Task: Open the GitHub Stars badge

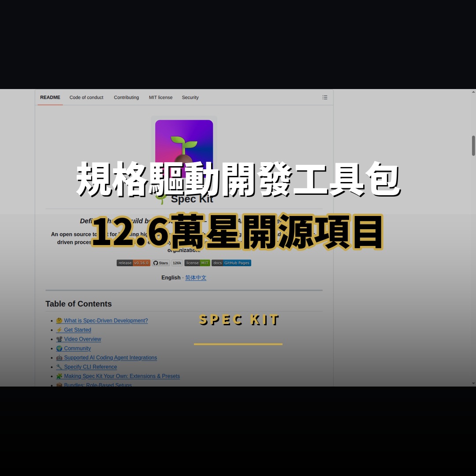Action: (160, 263)
